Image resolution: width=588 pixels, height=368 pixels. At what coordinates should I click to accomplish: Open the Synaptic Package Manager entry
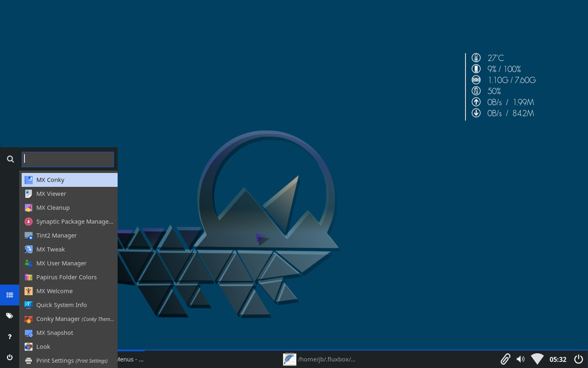[x=69, y=222]
